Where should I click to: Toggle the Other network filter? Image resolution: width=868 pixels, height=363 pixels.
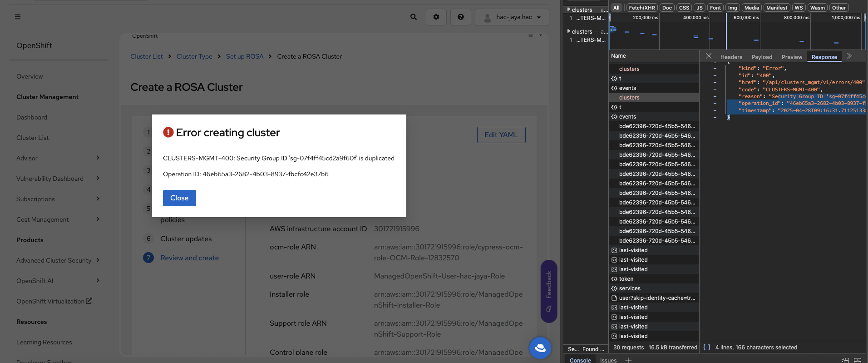tap(839, 8)
